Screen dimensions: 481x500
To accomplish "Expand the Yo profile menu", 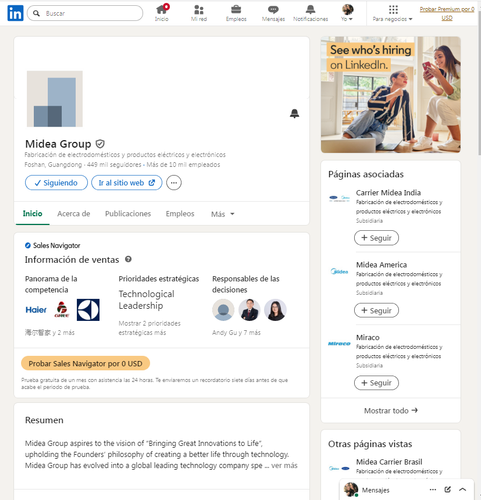I will tap(347, 13).
